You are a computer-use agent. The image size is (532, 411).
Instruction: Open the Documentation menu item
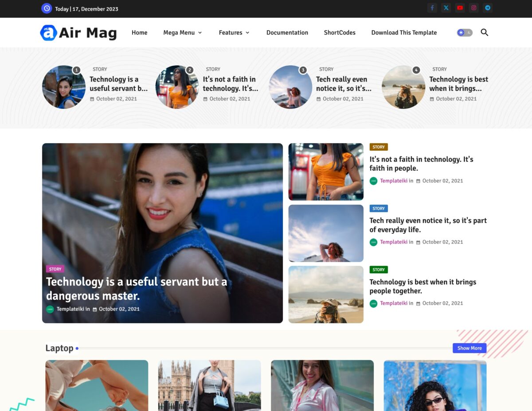coord(287,32)
